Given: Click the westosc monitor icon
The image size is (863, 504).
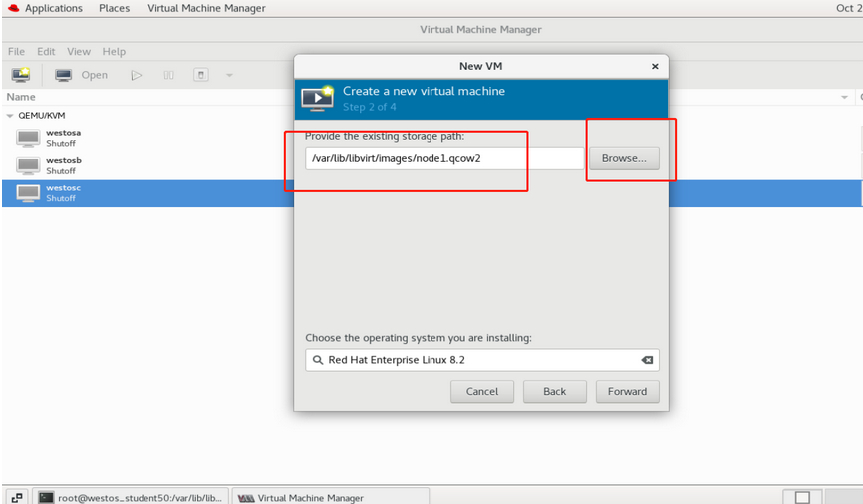Looking at the screenshot, I should (28, 193).
